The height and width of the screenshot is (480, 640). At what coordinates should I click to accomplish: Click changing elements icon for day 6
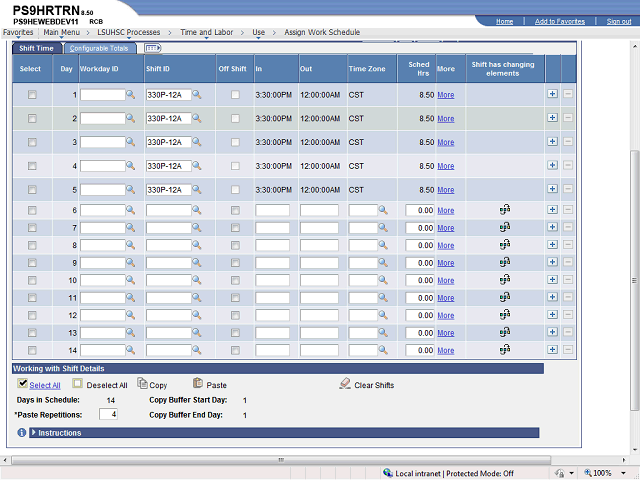[505, 210]
